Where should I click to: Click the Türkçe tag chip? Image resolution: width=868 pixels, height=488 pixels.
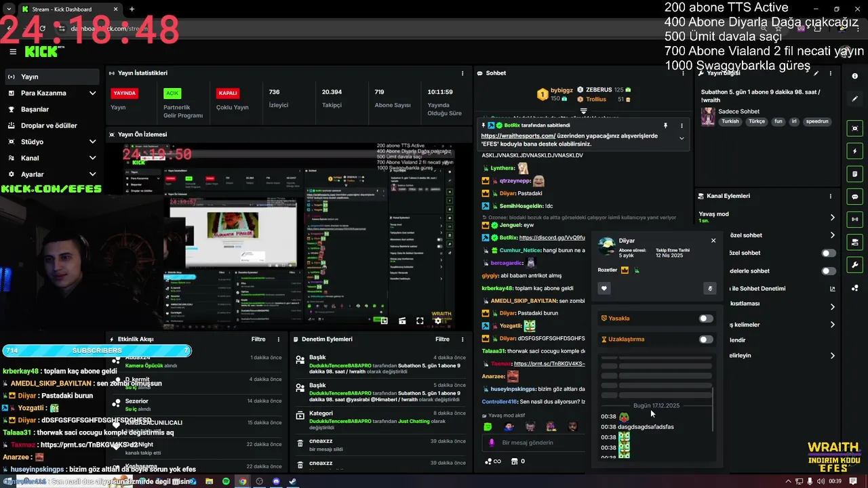(x=756, y=121)
